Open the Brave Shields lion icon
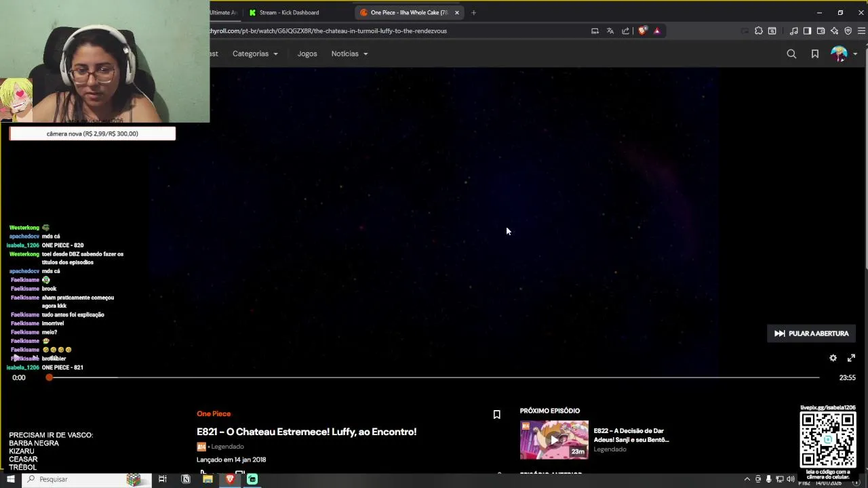This screenshot has width=868, height=488. click(x=642, y=30)
